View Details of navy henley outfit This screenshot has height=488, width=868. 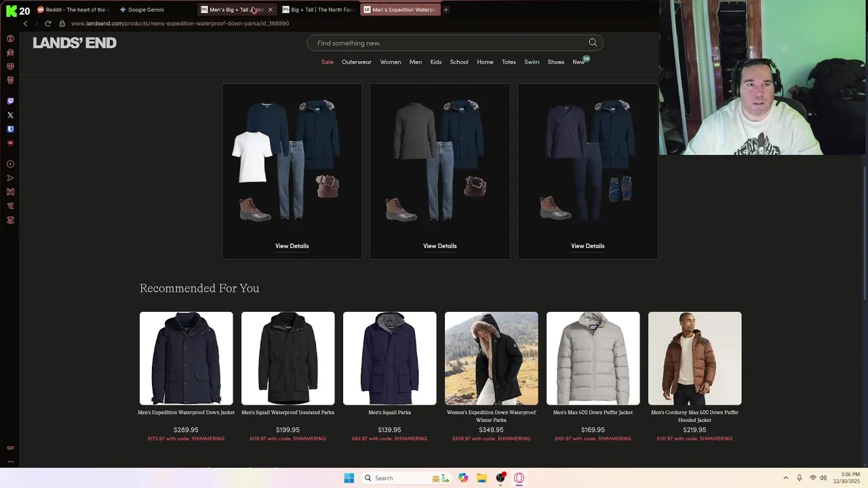[587, 246]
